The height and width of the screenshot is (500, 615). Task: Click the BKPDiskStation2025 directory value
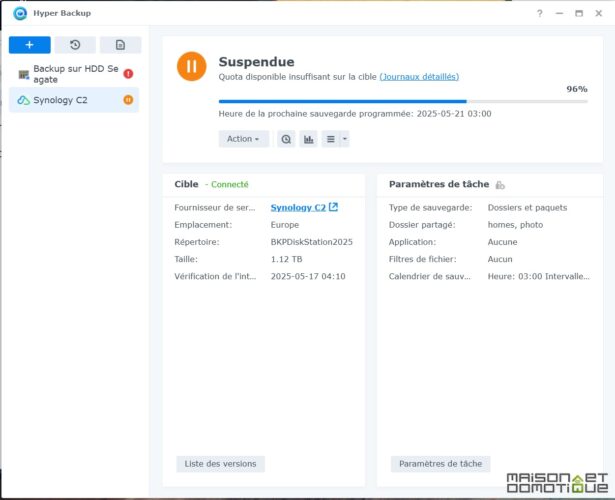pos(311,242)
